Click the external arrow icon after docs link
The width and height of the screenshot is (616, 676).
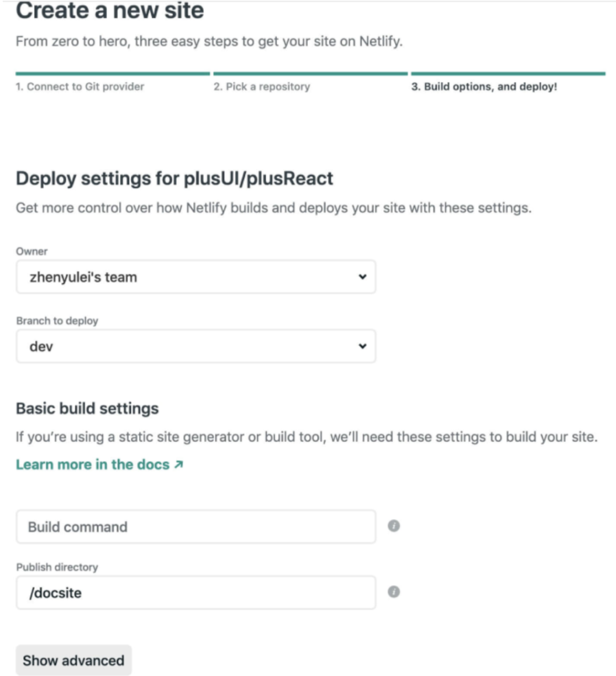tap(179, 465)
